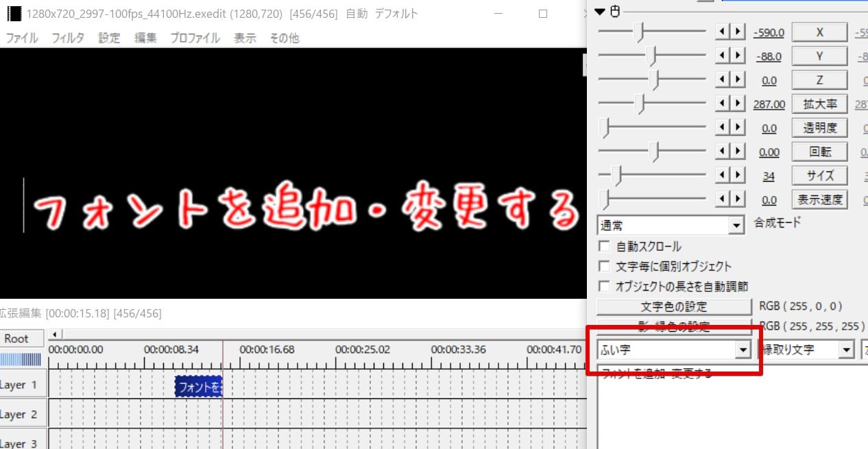868x449 pixels.
Task: Increase Z with its right arrow
Action: tap(737, 80)
